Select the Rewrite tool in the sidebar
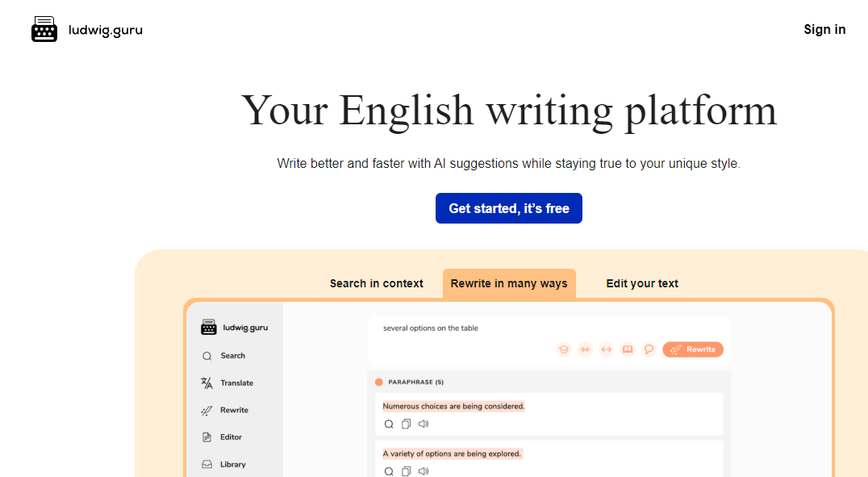 pyautogui.click(x=232, y=409)
